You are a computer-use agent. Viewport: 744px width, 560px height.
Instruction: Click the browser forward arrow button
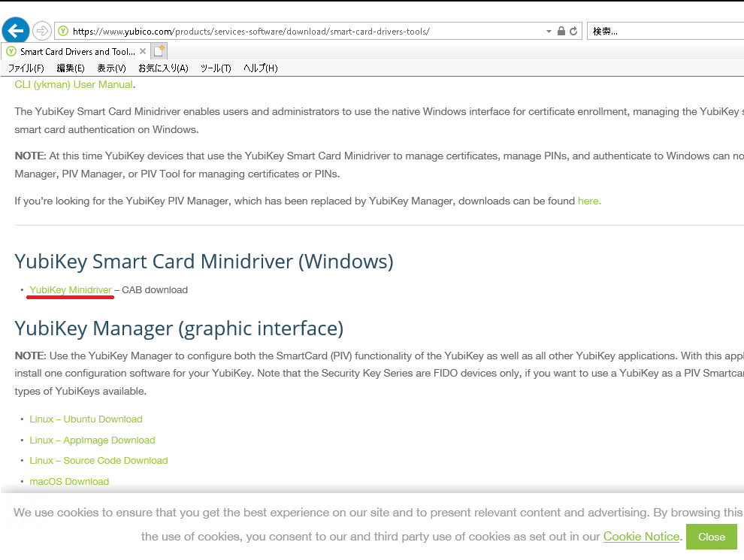[x=42, y=31]
